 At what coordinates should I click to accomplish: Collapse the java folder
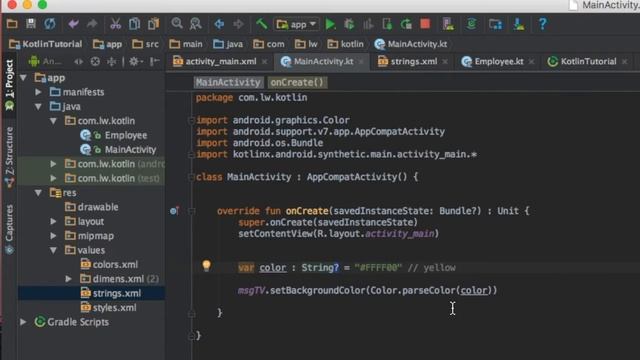tap(38, 107)
